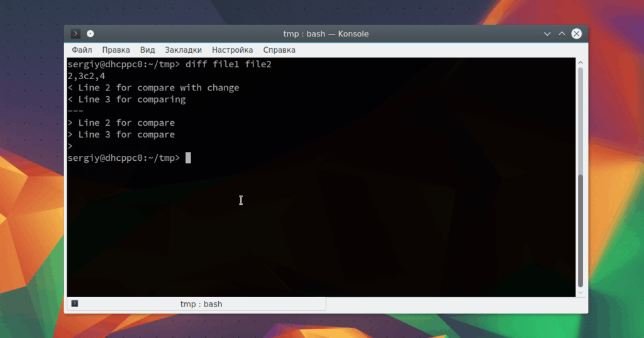644x338 pixels.
Task: Click the '---' separator output line
Action: tap(75, 111)
